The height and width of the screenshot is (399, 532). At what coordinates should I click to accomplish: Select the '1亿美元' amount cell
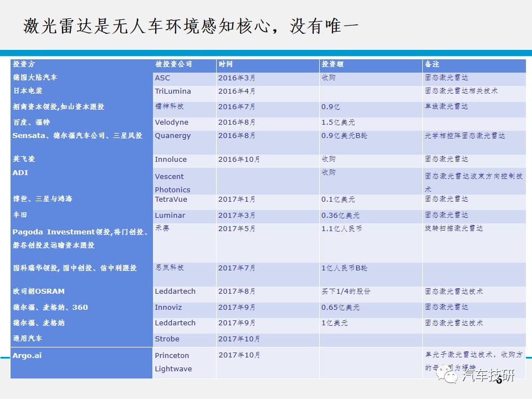pyautogui.click(x=371, y=325)
